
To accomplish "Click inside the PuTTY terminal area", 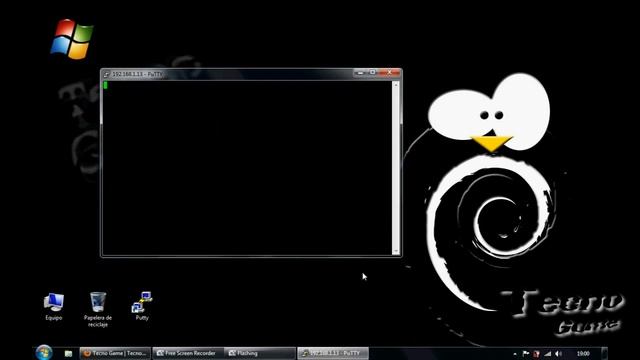I will pos(247,167).
